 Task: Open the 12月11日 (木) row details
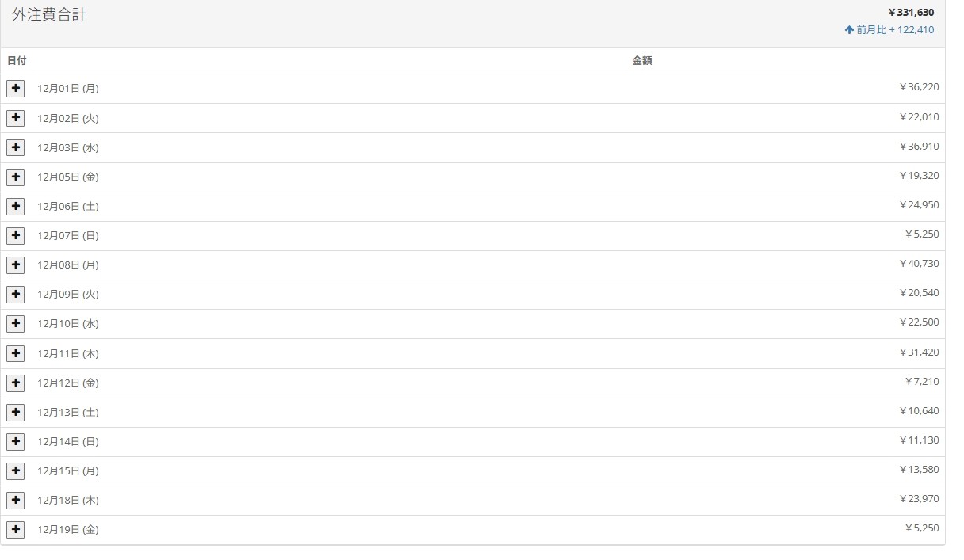pyautogui.click(x=15, y=353)
